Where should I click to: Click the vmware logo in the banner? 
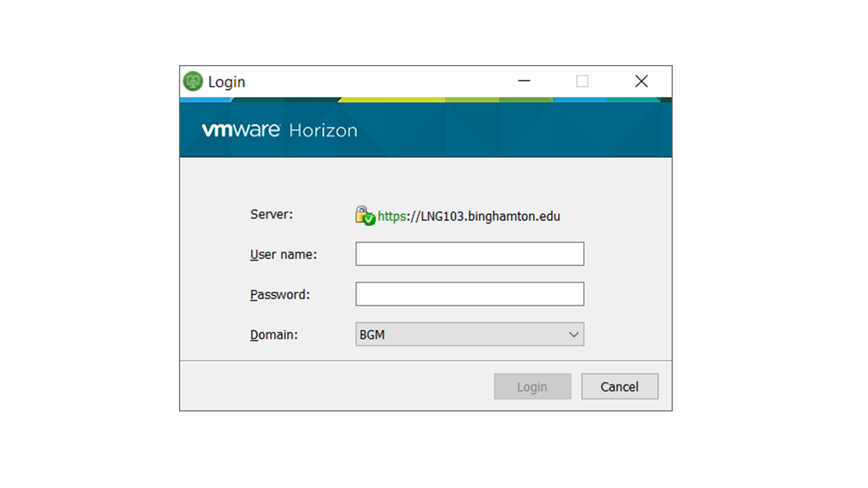click(241, 130)
